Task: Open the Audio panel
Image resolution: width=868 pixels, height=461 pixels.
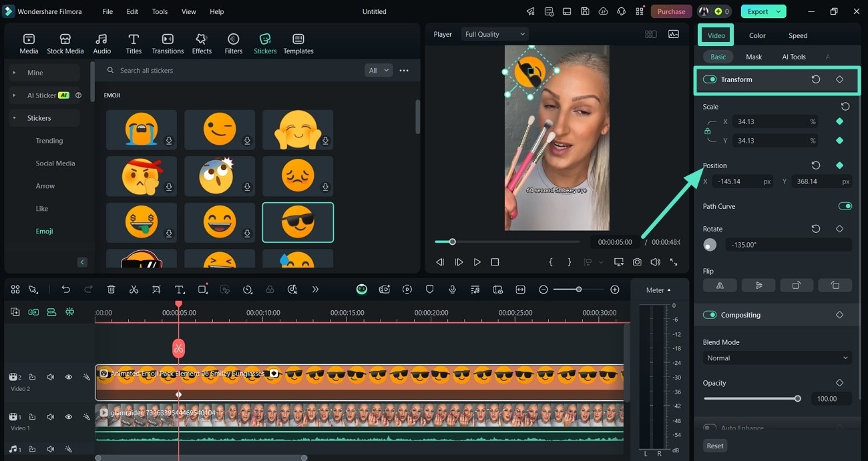Action: [x=101, y=43]
